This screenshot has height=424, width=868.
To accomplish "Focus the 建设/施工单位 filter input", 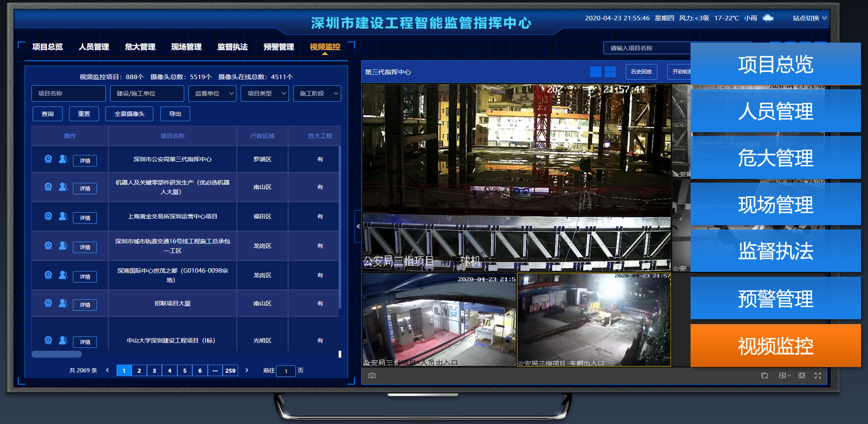I will click(147, 94).
